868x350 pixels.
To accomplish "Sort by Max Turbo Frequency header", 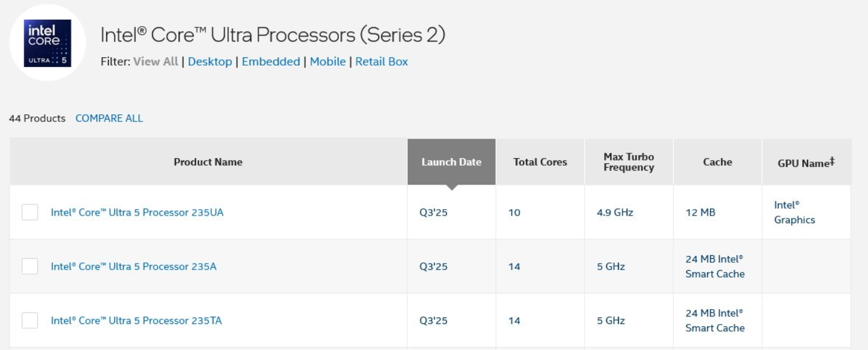I will [629, 162].
